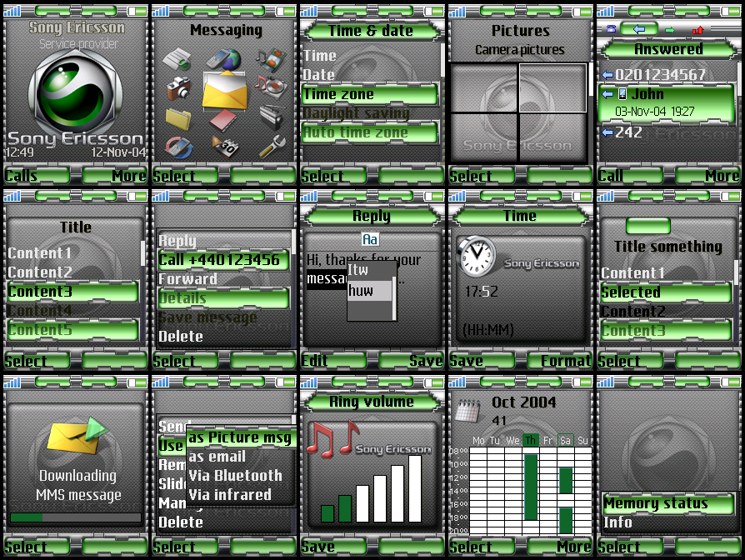The image size is (745, 560).
Task: Click Save softkey on Reply screen
Action: [411, 361]
